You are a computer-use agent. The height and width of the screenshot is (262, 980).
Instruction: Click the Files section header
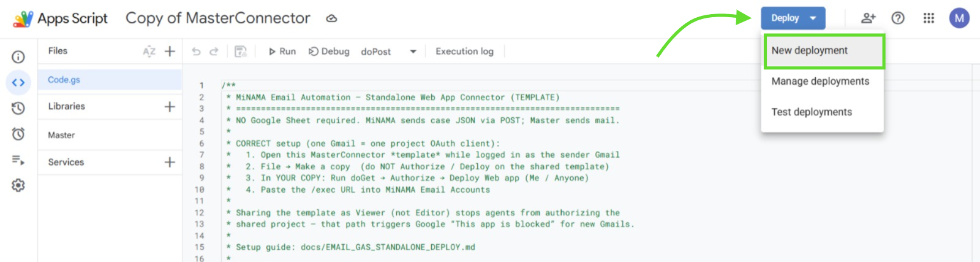tap(58, 51)
